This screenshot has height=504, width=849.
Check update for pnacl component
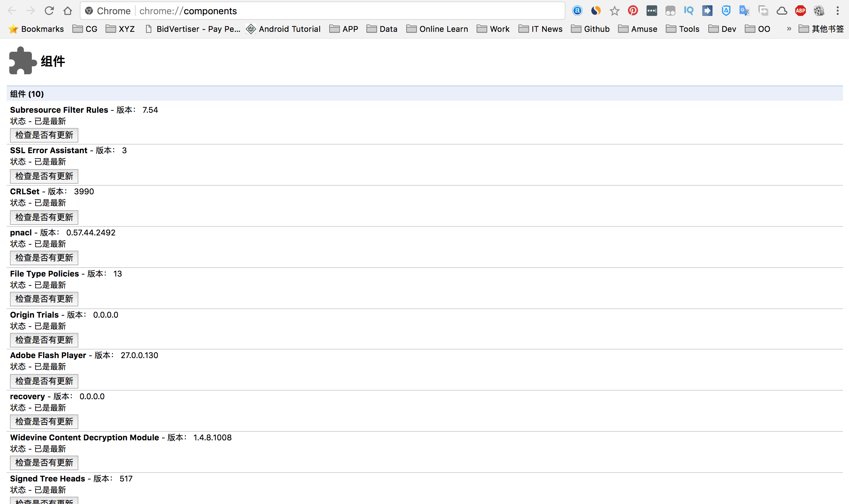pyautogui.click(x=44, y=258)
